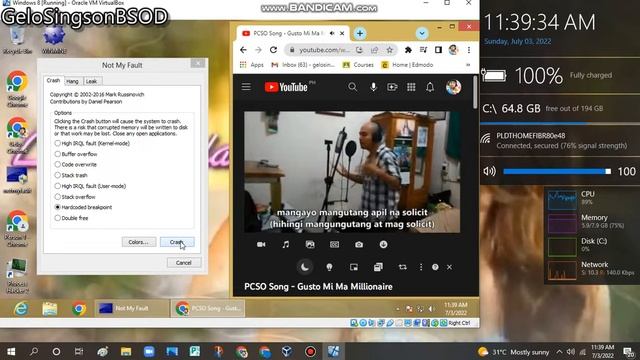Viewport: 640px width, 360px height.
Task: Open Home | Edmodo bookmark
Action: [x=407, y=65]
